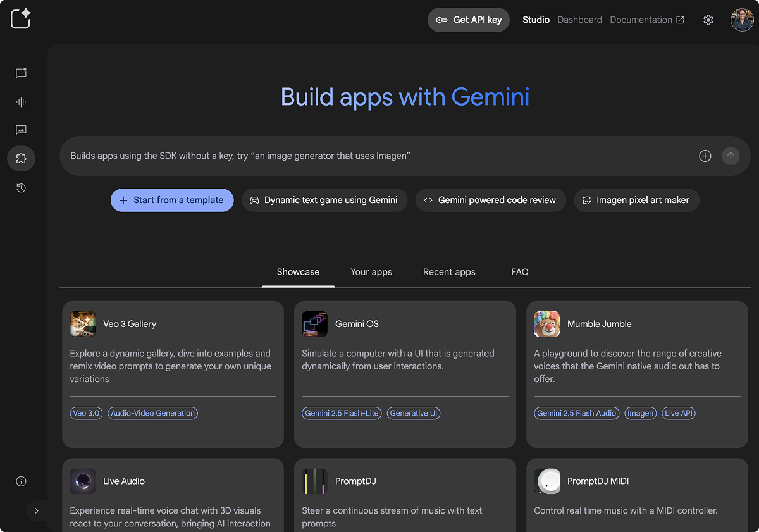Click the Google AI Studio logo
This screenshot has width=759, height=532.
pos(21,18)
